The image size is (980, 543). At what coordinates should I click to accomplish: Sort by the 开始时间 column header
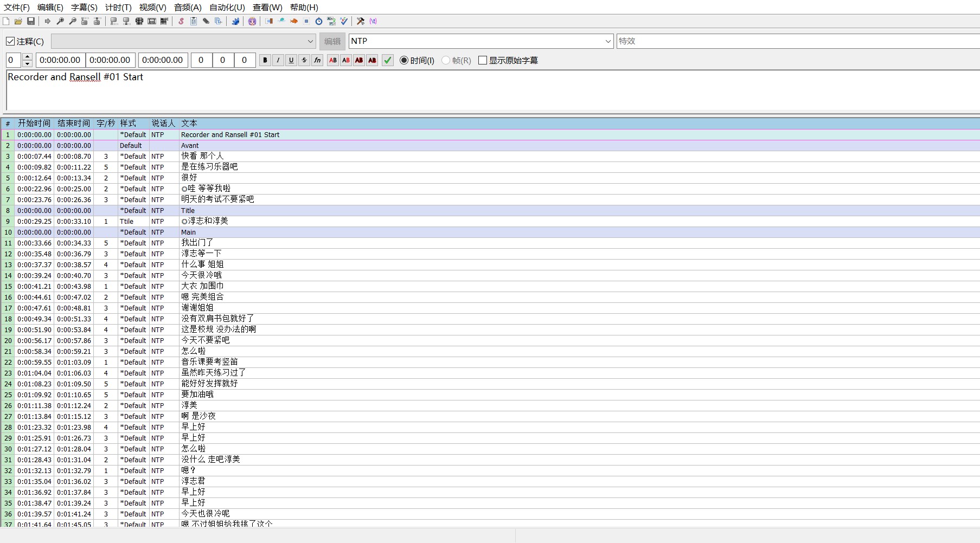click(34, 124)
